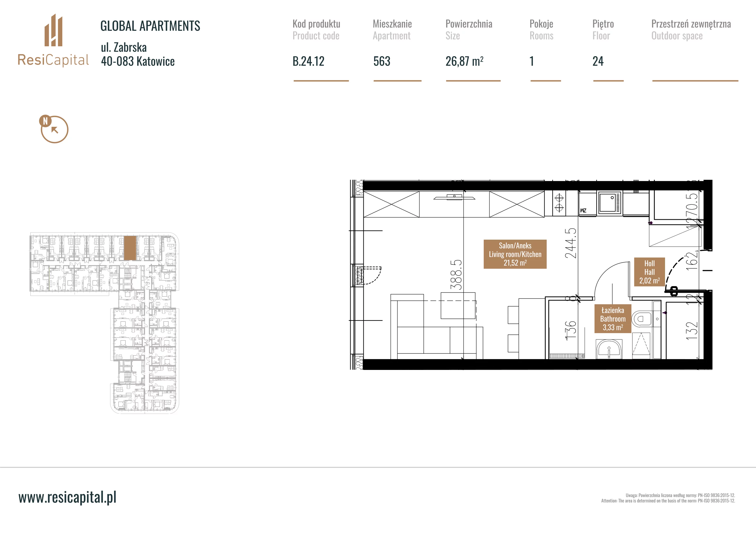Click the Holl Hall room label

(x=649, y=272)
